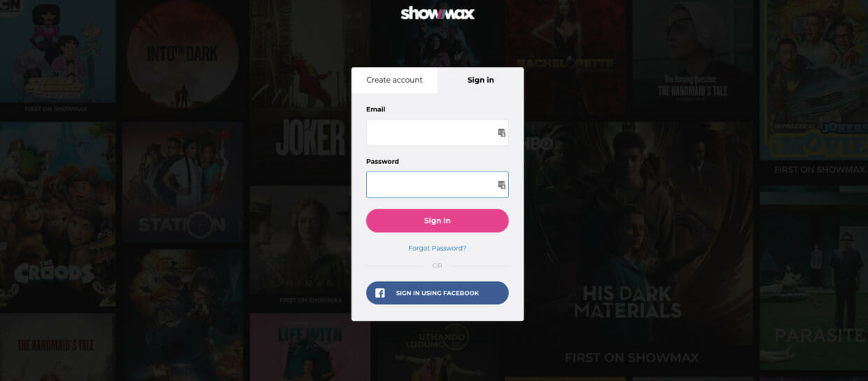
Task: Open the Forgot Password? link
Action: tap(437, 248)
